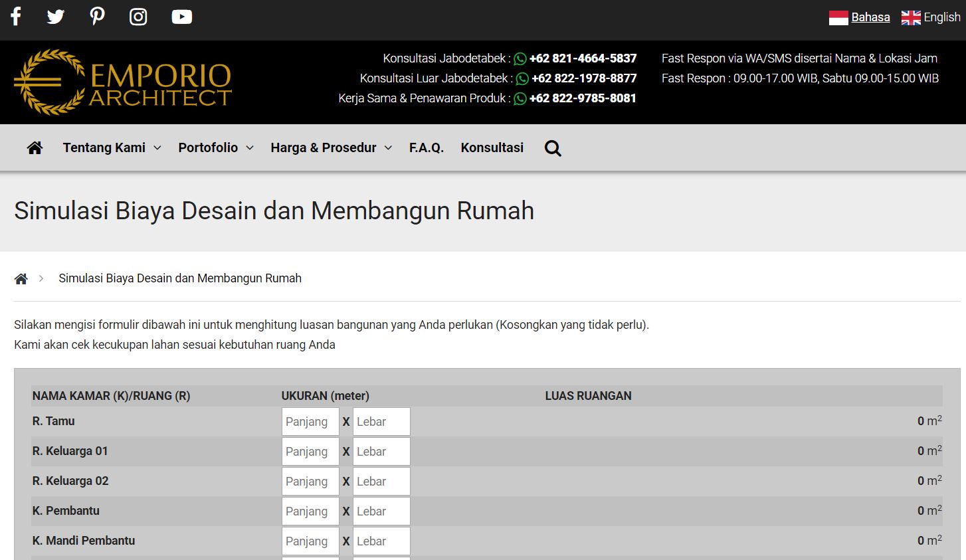Focus Panjang field for K. Mandi Pembantu
Viewport: 966px width, 560px height.
(310, 541)
